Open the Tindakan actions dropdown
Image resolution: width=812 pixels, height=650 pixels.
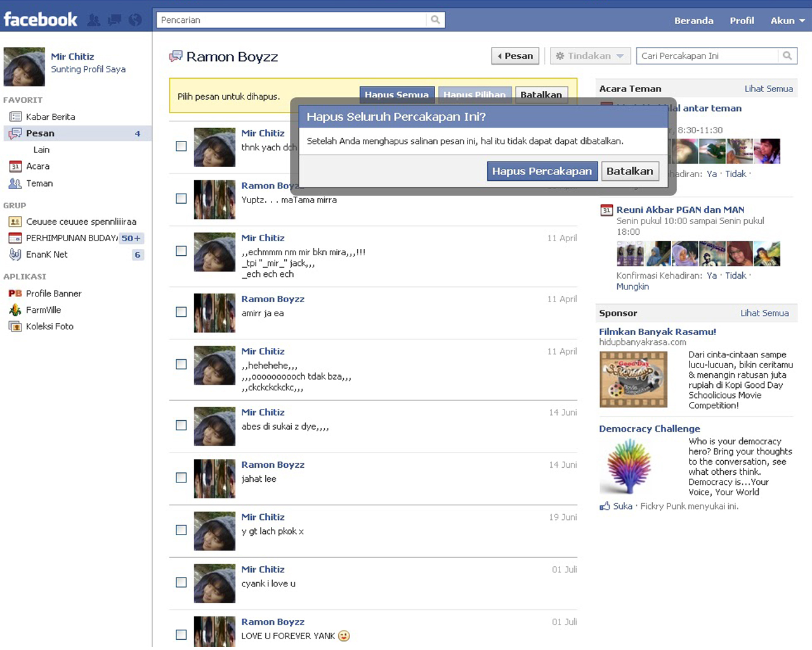pos(590,56)
